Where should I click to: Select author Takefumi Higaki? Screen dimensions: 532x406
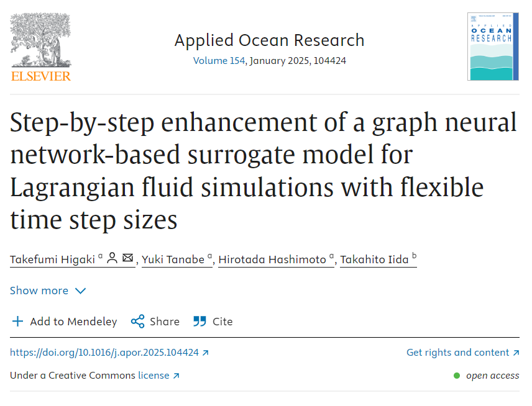[x=54, y=259]
